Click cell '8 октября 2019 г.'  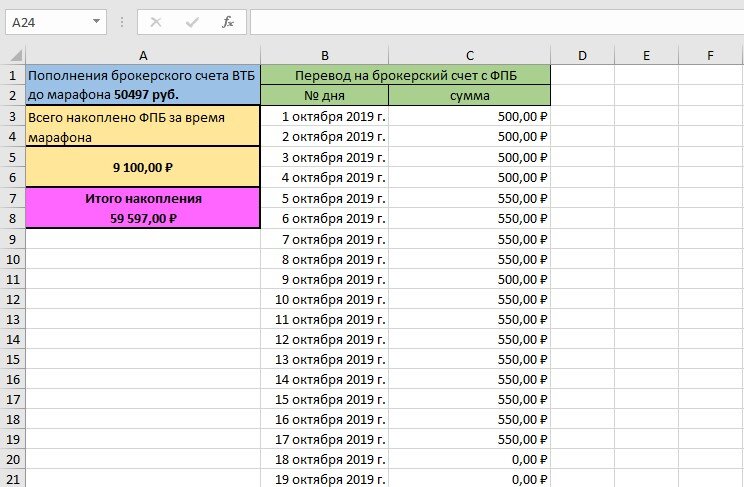click(x=325, y=259)
